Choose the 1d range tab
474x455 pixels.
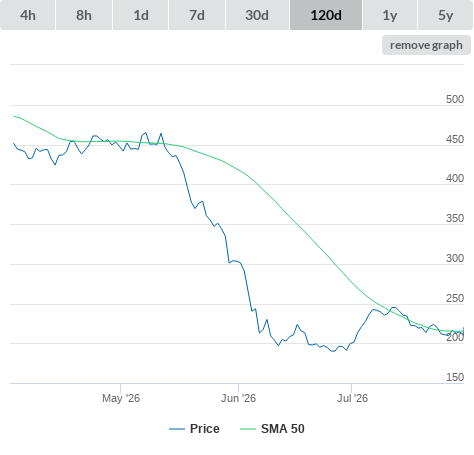(141, 15)
